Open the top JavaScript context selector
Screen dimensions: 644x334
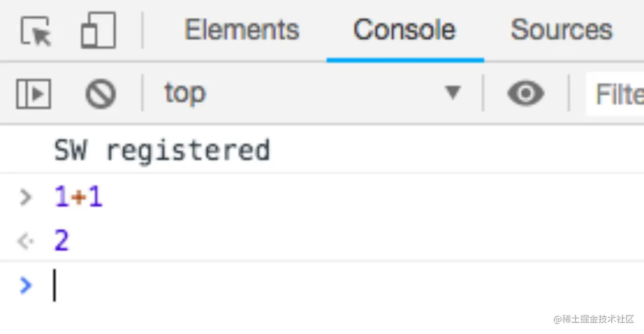click(312, 93)
